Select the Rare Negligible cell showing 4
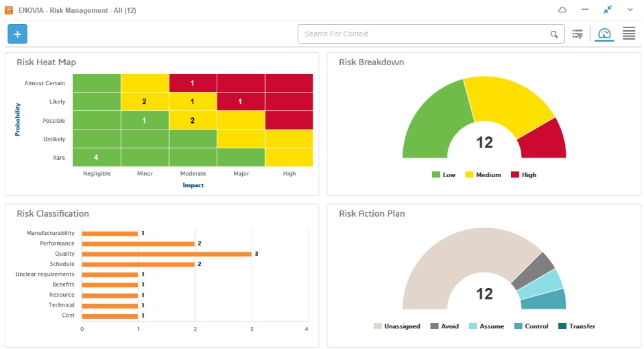The width and height of the screenshot is (644, 349). pos(97,158)
